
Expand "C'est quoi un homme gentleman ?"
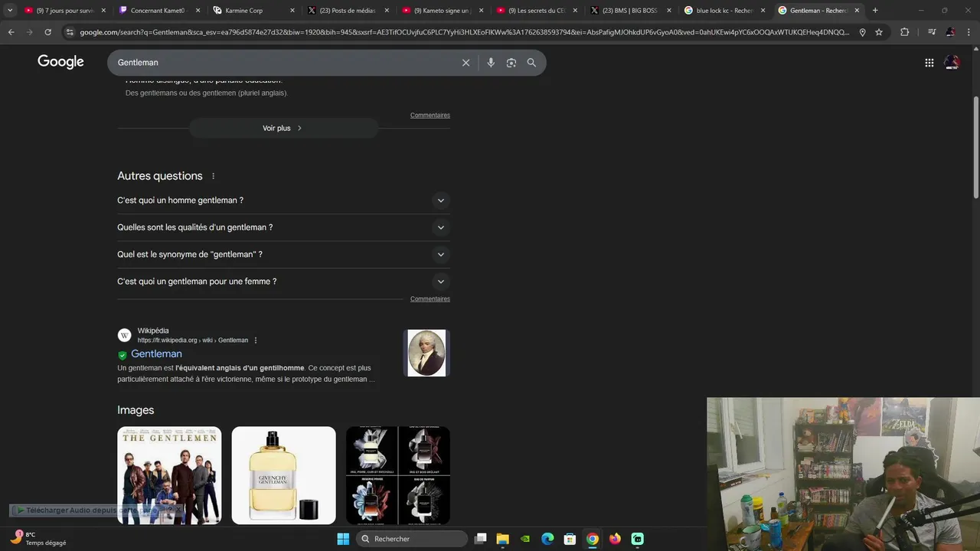(x=283, y=201)
